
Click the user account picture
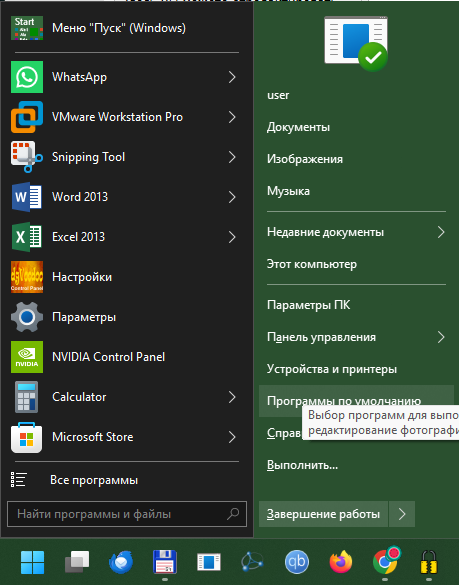tap(356, 44)
